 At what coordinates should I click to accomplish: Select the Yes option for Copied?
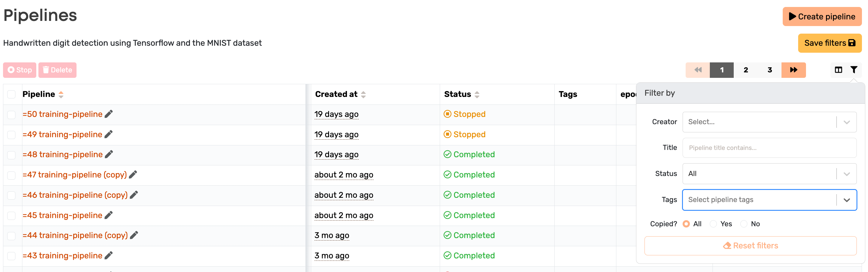tap(713, 224)
